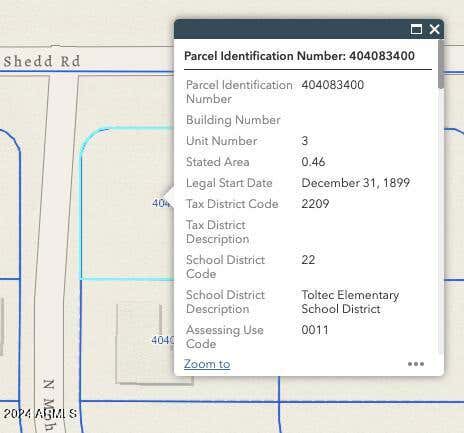Click the Legal Start Date value
Image resolution: width=464 pixels, height=433 pixels.
point(356,183)
